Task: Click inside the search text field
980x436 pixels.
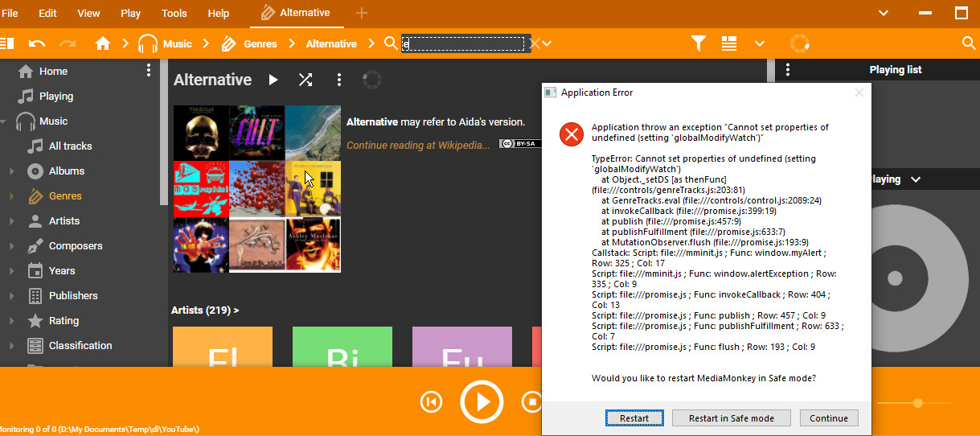Action: coord(465,43)
